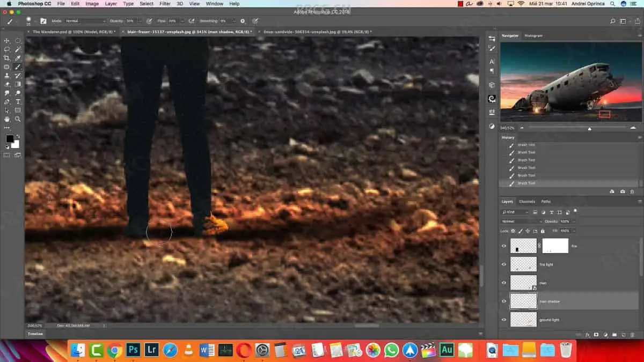
Task: Select the Path Selection tool
Action: (7, 110)
